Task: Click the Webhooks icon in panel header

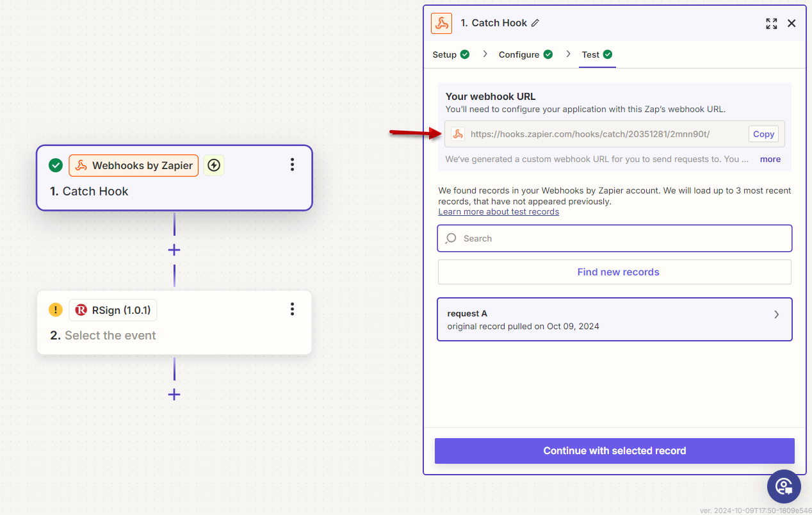Action: (x=441, y=23)
